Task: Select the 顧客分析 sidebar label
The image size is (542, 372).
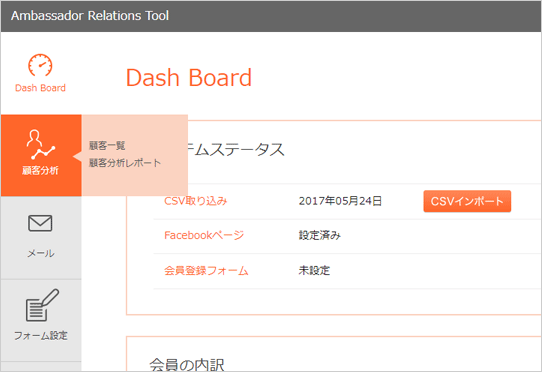Action: 40,170
